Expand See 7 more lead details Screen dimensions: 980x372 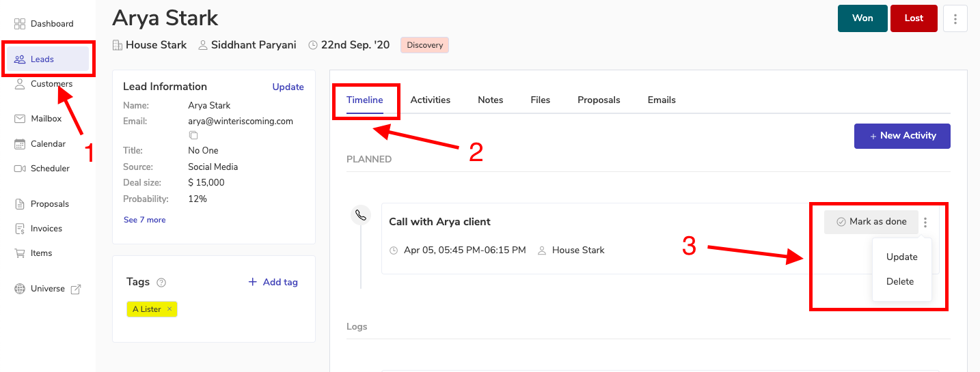[x=144, y=220]
